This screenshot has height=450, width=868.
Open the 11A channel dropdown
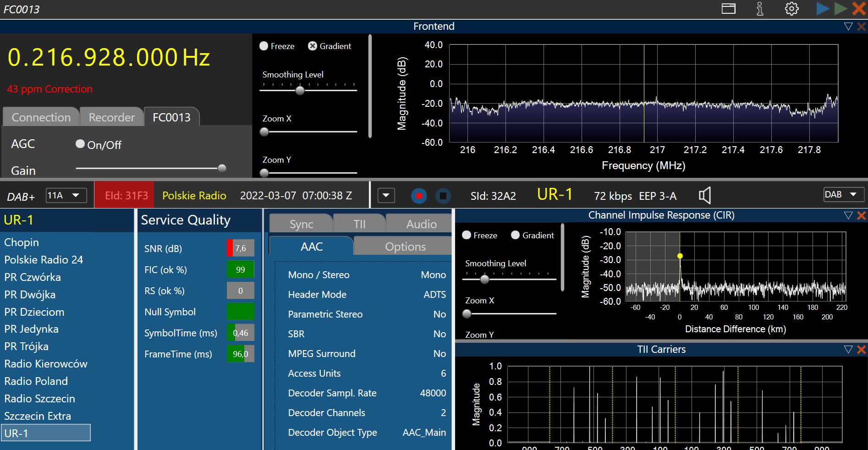point(66,196)
